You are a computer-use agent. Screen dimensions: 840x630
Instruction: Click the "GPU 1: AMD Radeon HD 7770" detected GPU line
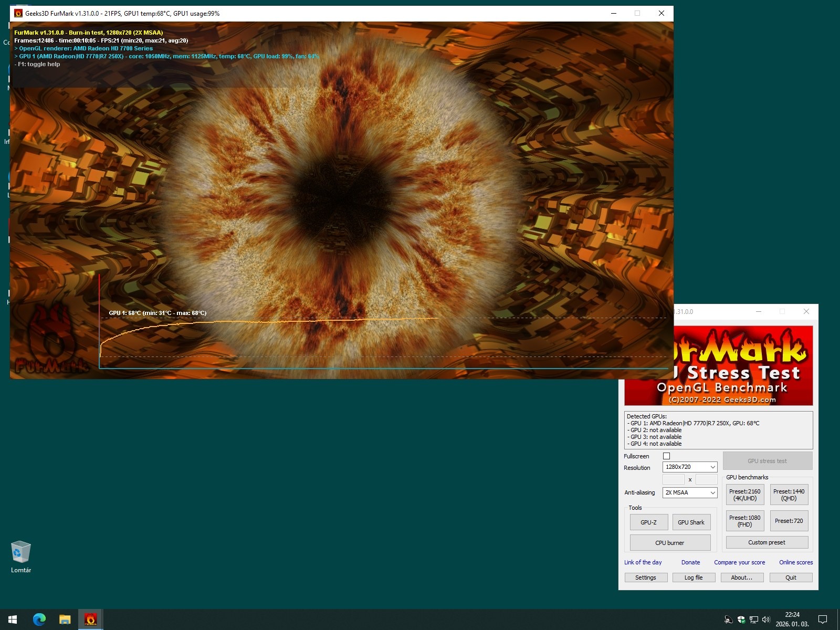(693, 423)
